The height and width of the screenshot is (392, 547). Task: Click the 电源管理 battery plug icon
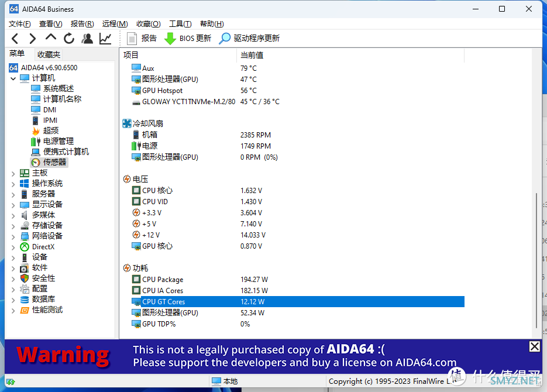point(36,141)
